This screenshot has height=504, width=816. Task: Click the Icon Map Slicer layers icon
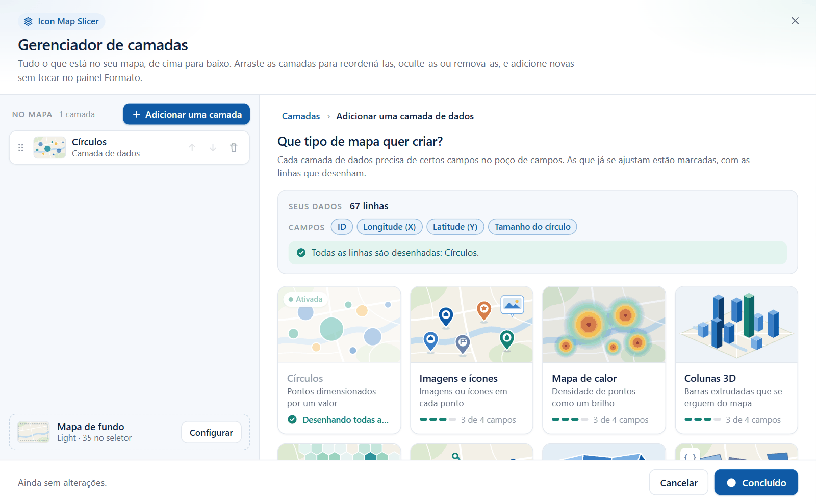tap(28, 21)
